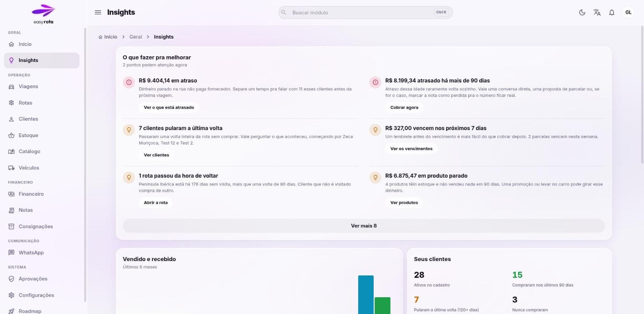Click the Ver produtos button
644x314 pixels.
point(404,203)
